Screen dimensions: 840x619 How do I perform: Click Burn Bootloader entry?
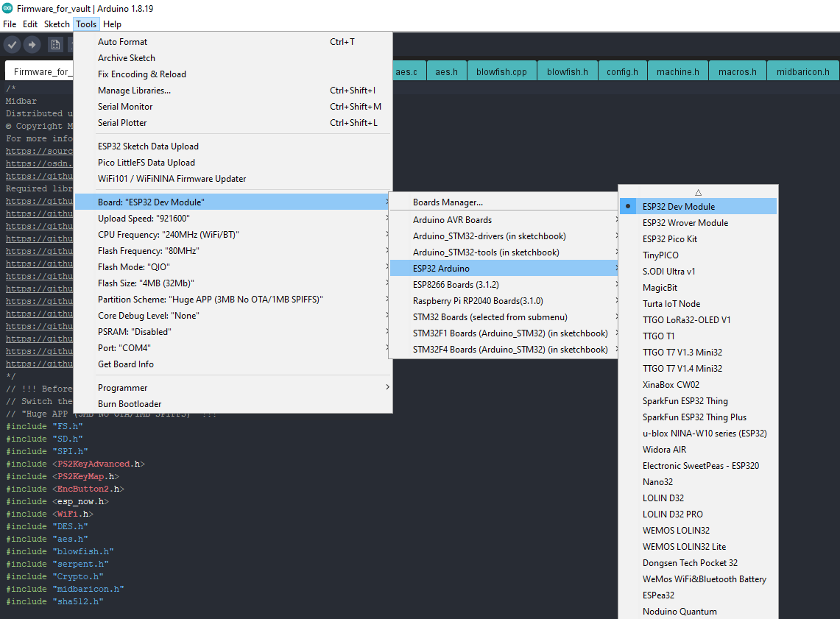(233, 404)
